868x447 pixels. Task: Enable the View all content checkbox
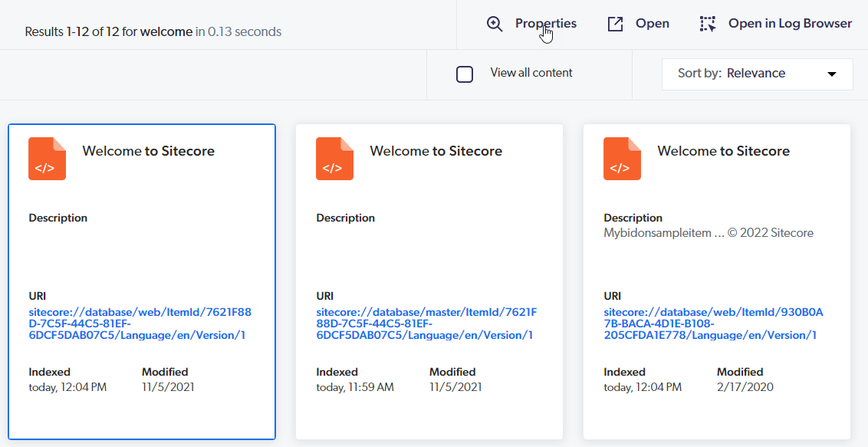(465, 74)
